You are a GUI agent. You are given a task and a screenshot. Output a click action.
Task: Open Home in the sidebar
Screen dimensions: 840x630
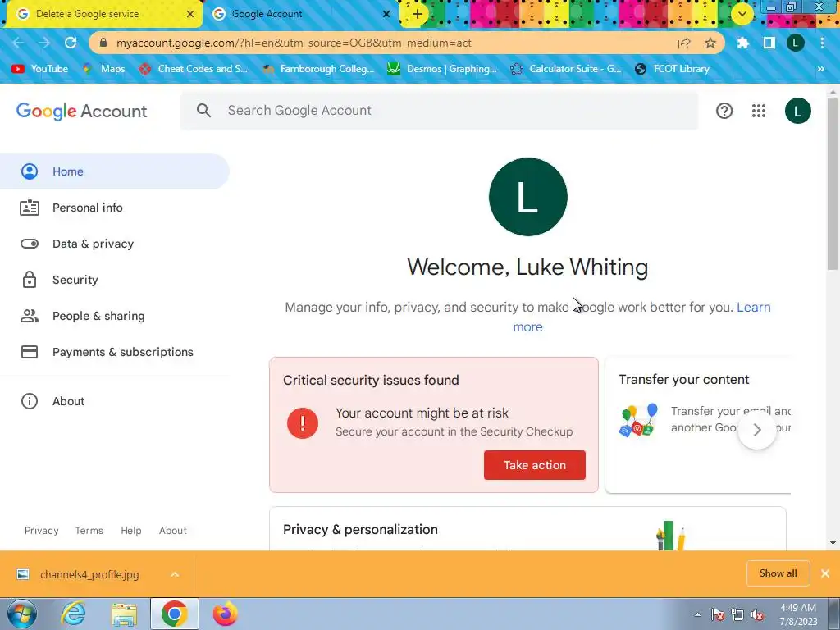pyautogui.click(x=115, y=171)
